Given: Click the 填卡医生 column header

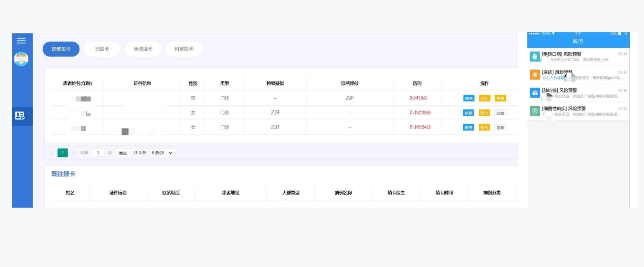Looking at the screenshot, I should tap(396, 193).
